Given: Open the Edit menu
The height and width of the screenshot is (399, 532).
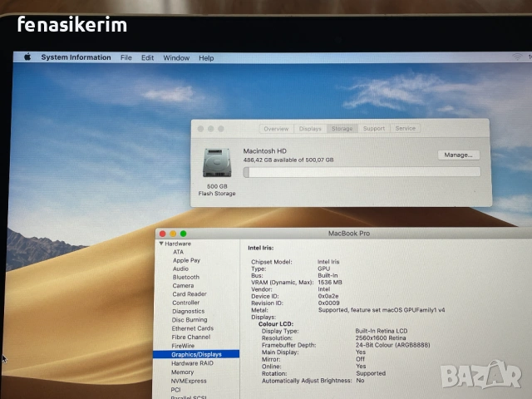Looking at the screenshot, I should [148, 57].
